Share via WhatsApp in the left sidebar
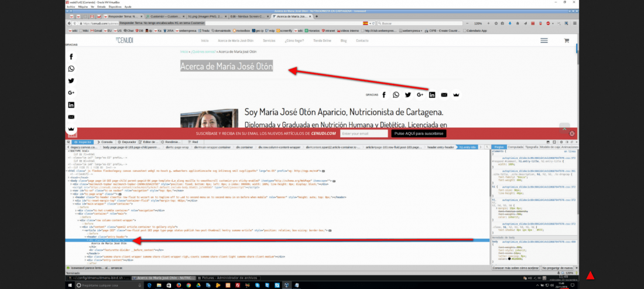This screenshot has height=289, width=644. (x=71, y=69)
